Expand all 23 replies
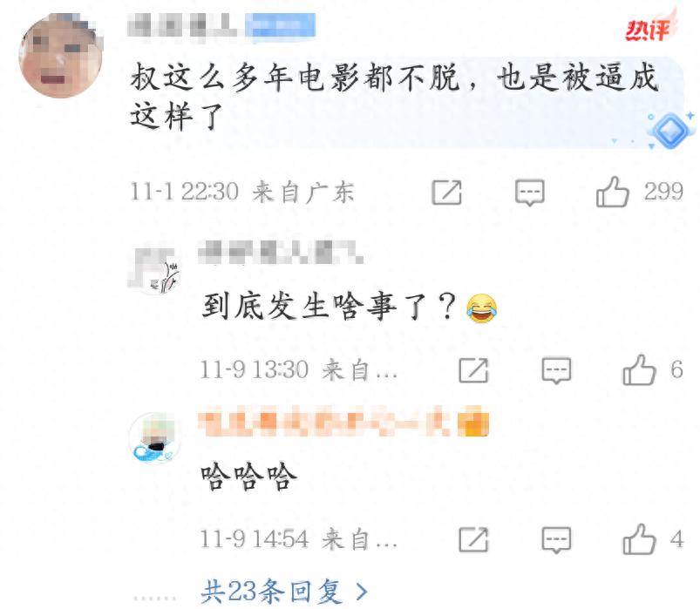 point(284,592)
